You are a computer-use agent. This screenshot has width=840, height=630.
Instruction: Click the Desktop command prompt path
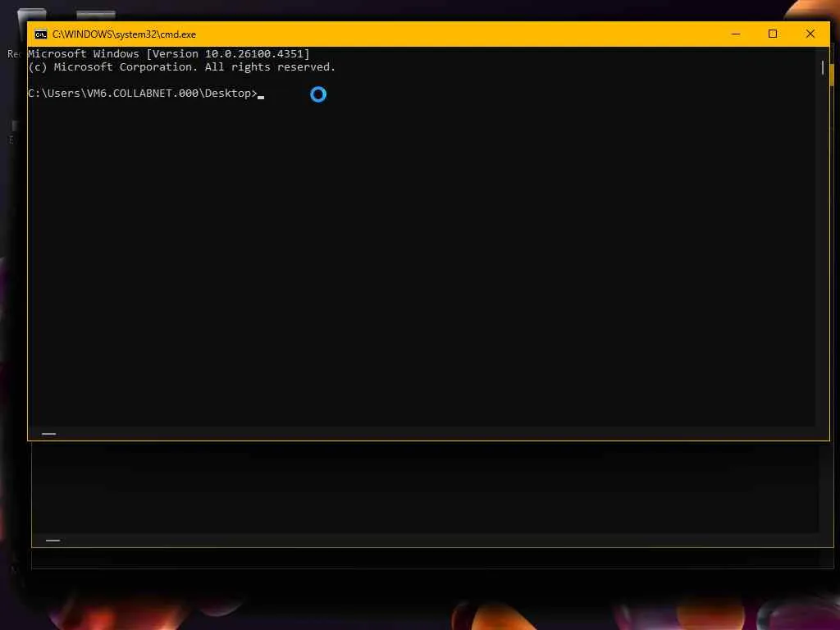(143, 94)
